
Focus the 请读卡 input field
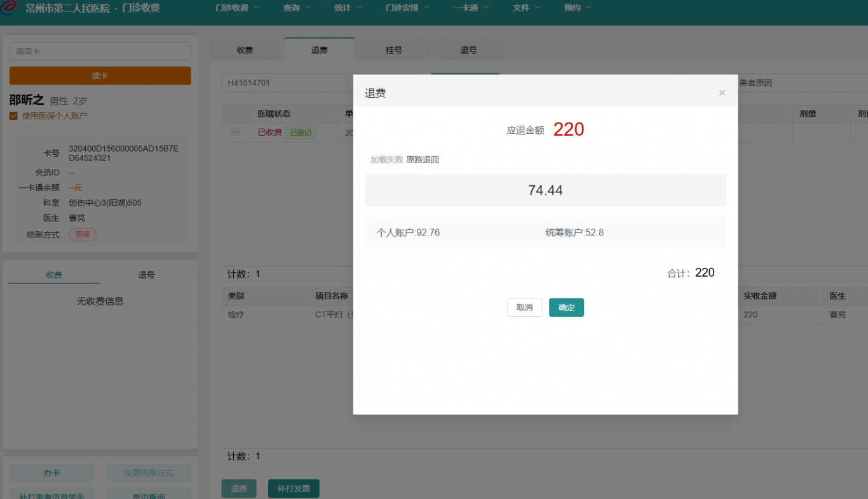[x=100, y=51]
